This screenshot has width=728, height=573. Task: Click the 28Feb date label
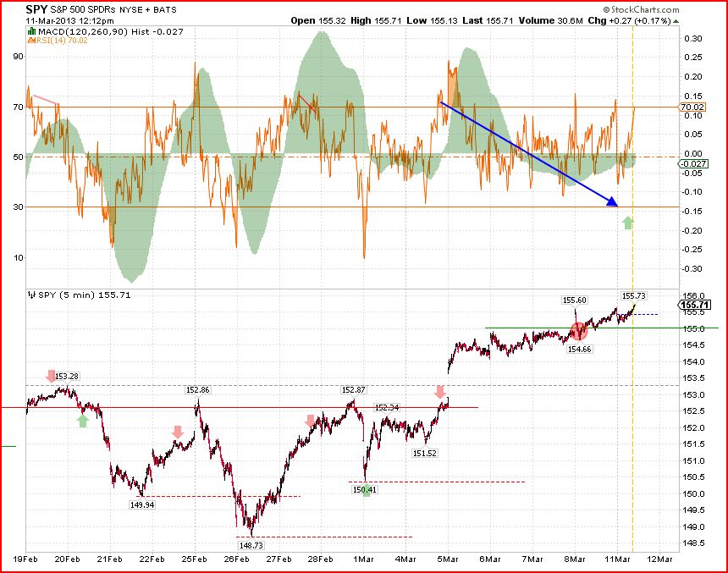click(320, 559)
